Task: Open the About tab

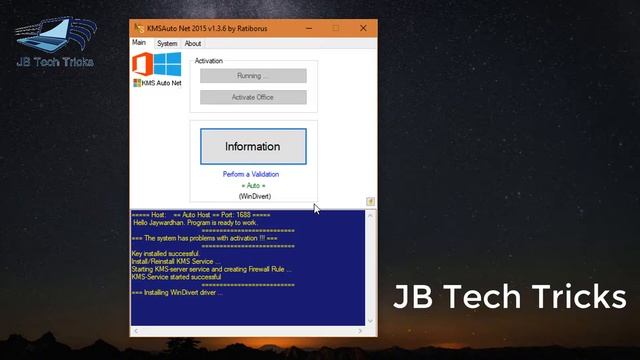Action: coord(193,44)
